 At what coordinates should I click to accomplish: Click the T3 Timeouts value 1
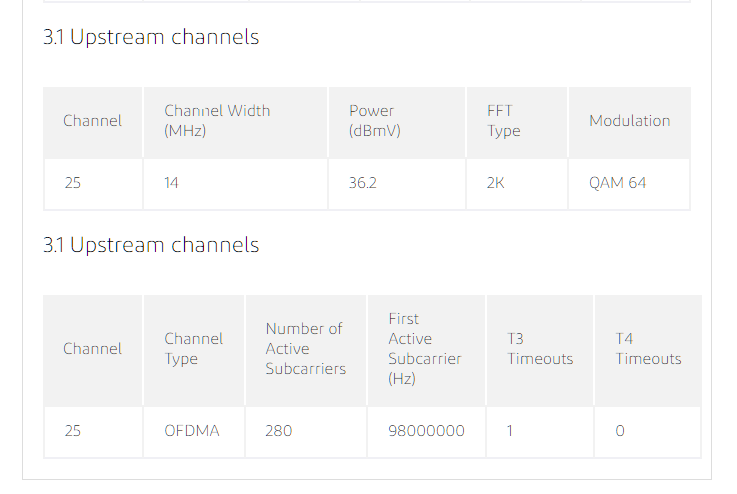pos(510,431)
